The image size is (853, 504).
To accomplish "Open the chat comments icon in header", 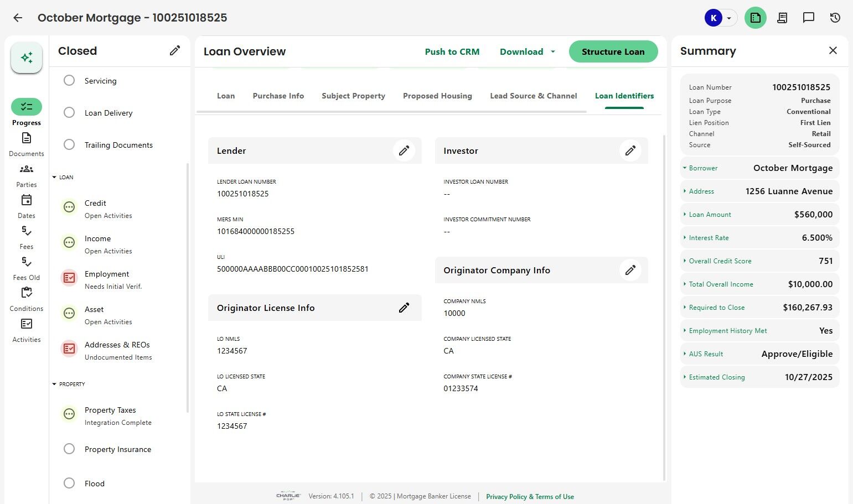I will (809, 18).
